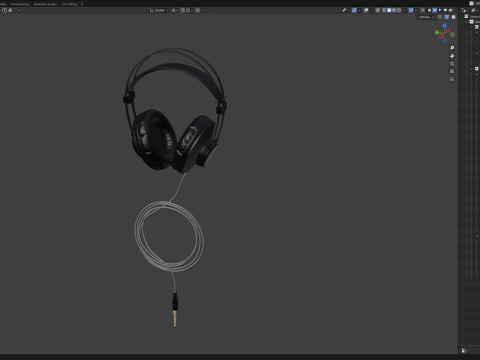Screen dimensions: 480x360
Task: Switch to the Geometry Nodes workspace tab
Action: (x=45, y=4)
